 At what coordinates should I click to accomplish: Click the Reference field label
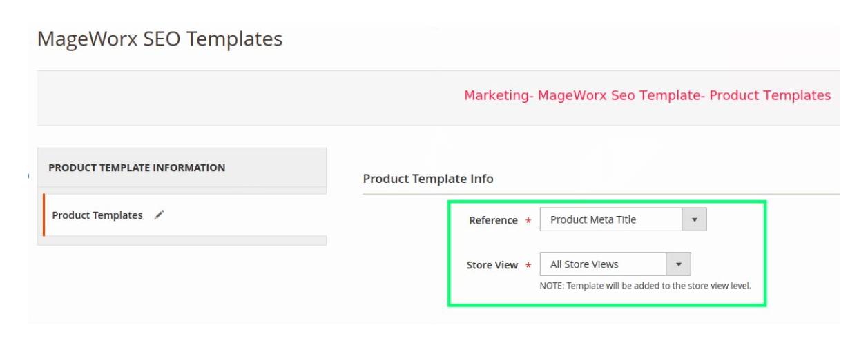(493, 221)
